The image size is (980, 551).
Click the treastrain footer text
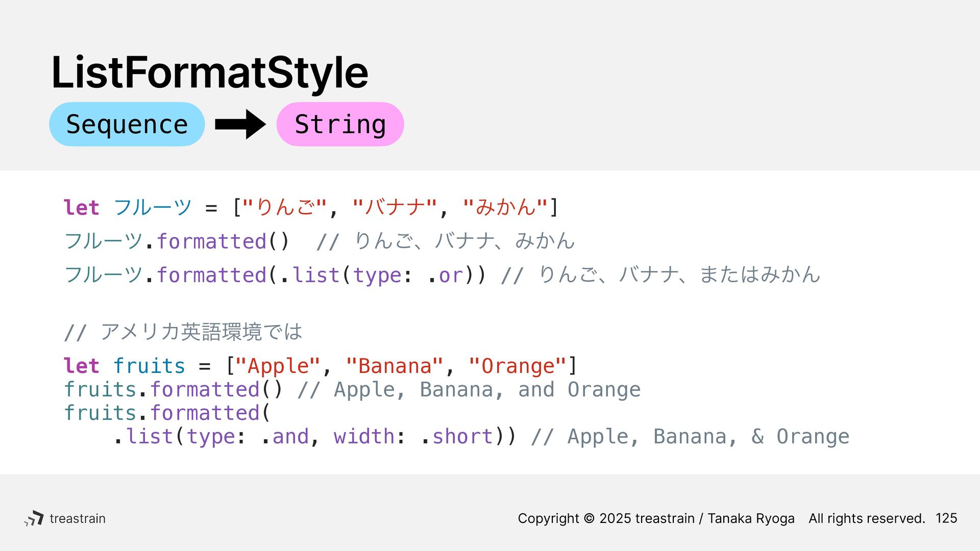(x=78, y=518)
